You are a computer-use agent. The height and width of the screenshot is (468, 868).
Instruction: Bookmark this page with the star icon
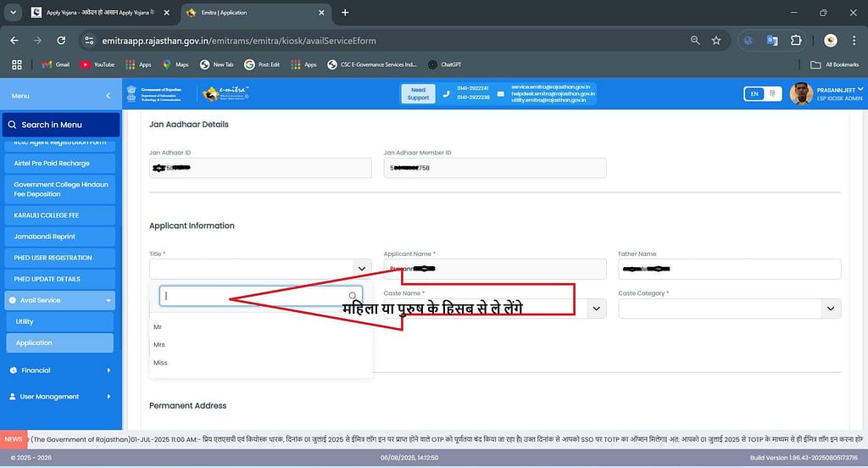[716, 41]
